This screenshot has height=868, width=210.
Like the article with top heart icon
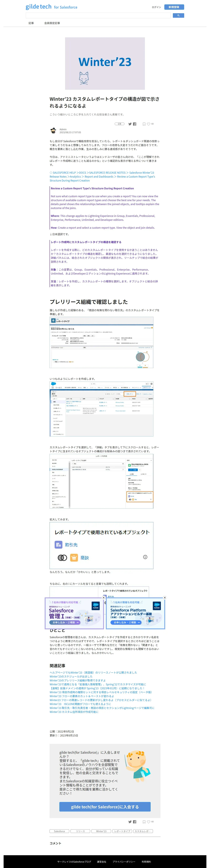148,124
